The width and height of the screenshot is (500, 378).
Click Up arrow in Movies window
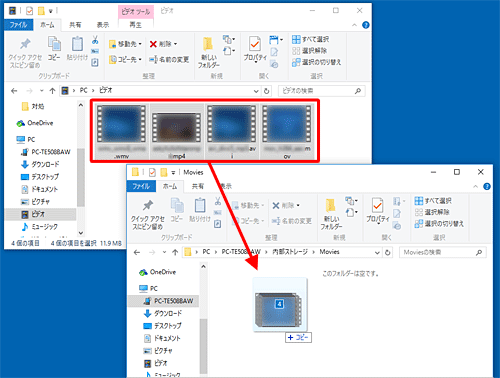click(x=175, y=252)
